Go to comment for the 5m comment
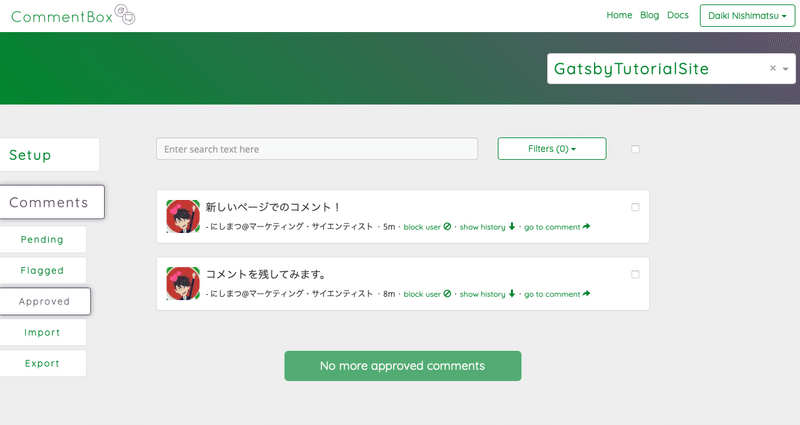Screen dimensions: 800x425 tap(557, 227)
